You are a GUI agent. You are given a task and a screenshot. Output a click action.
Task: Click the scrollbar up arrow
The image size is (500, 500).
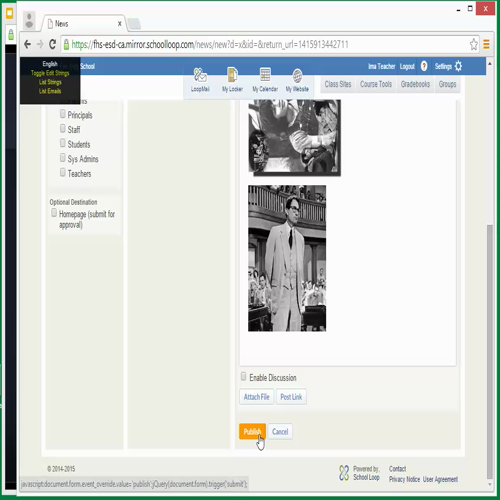pyautogui.click(x=489, y=63)
